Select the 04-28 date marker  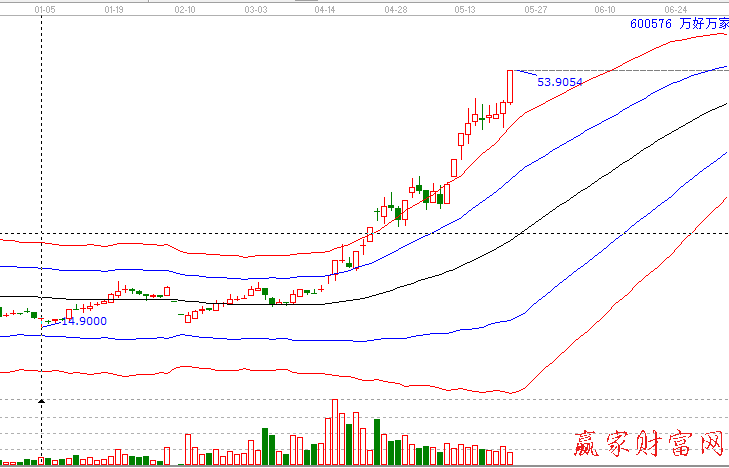click(395, 8)
